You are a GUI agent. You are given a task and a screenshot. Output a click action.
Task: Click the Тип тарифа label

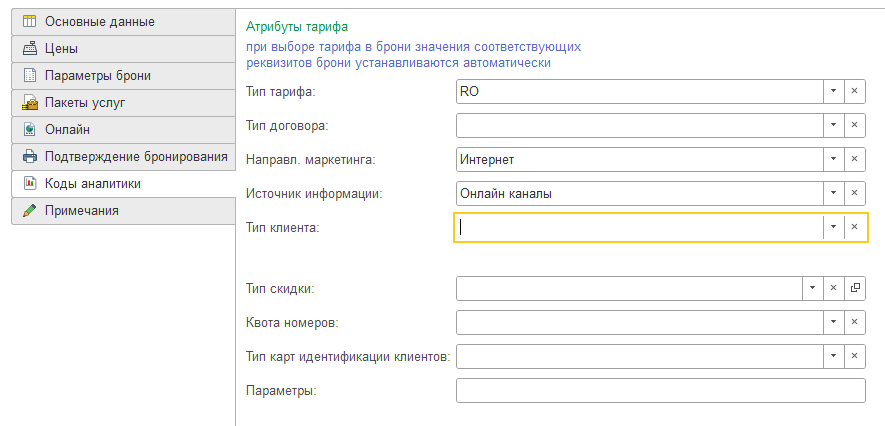click(x=281, y=92)
